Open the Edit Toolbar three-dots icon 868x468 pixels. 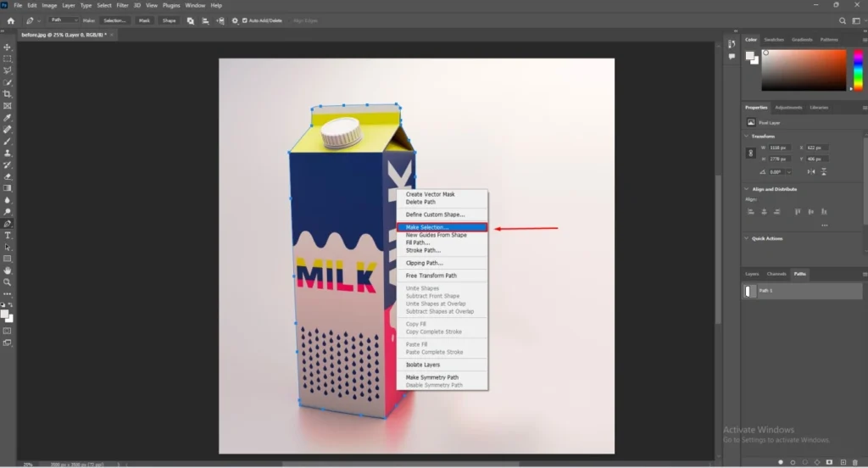[7, 294]
